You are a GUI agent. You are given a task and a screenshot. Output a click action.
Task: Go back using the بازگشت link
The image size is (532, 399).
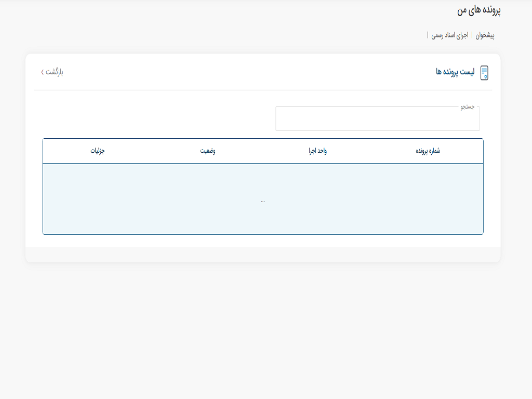coord(55,72)
